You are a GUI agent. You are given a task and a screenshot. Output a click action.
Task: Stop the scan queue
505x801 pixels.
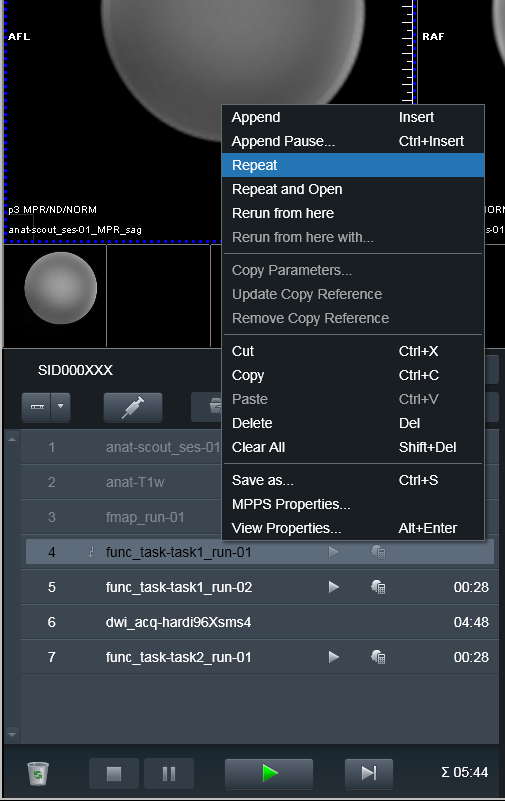[x=114, y=773]
